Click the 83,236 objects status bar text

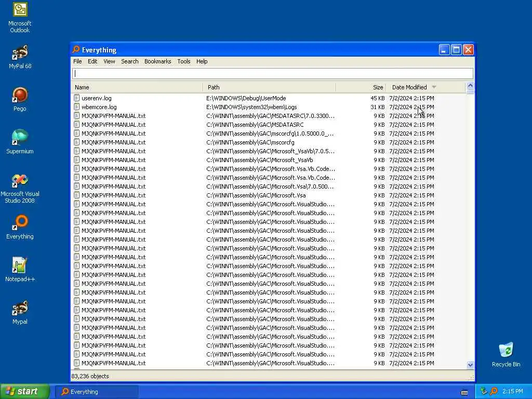point(90,376)
